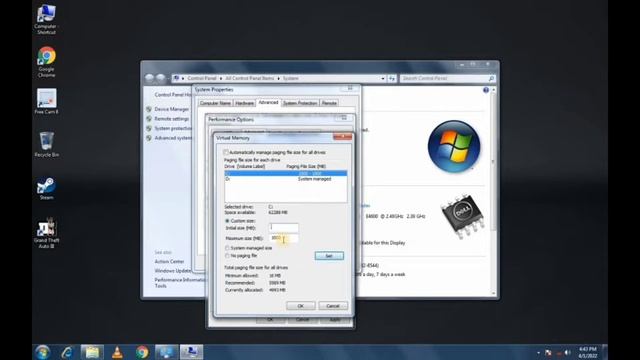Click OK in Virtual Memory dialog
Viewport: 640px width, 360px height.
tap(300, 306)
